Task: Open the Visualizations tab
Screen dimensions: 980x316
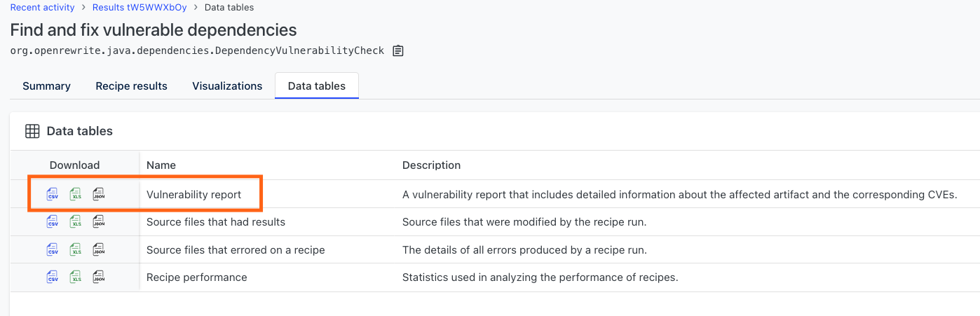Action: (x=227, y=85)
